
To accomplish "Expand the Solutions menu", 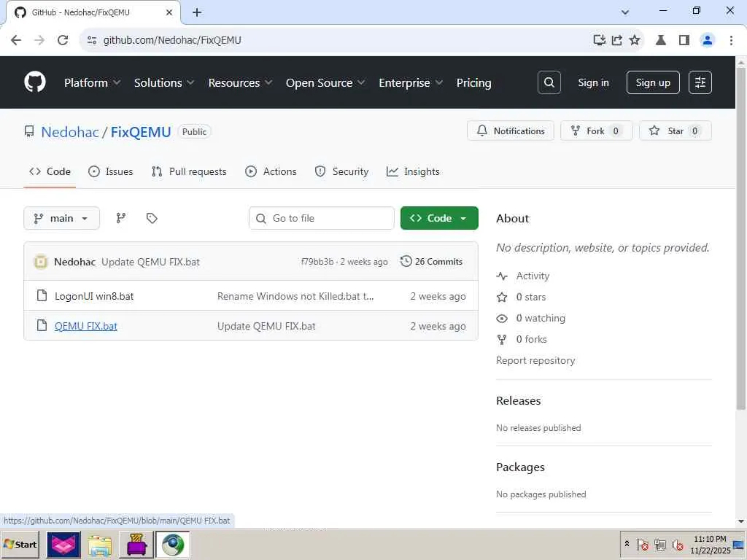I will pyautogui.click(x=164, y=83).
